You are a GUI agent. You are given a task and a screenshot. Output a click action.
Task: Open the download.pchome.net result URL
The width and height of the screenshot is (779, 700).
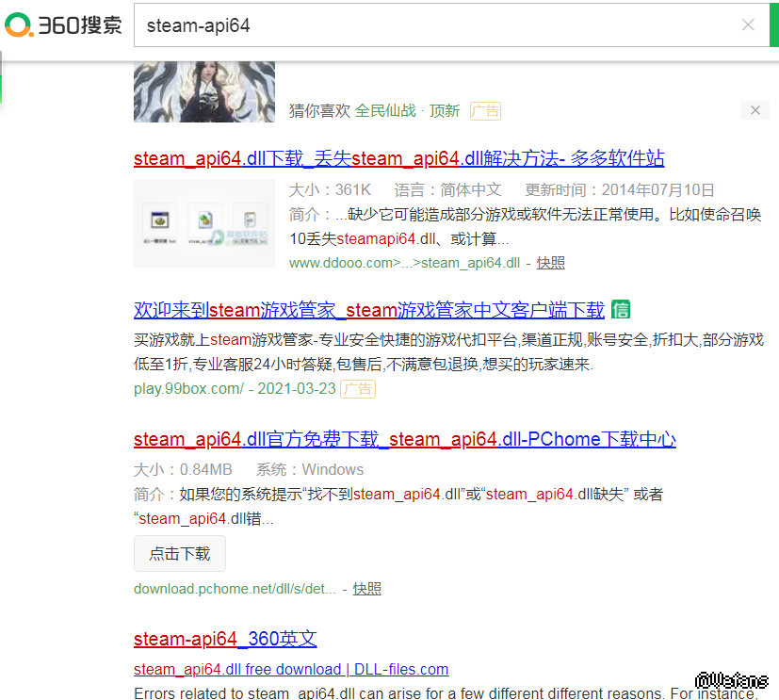[x=235, y=589]
